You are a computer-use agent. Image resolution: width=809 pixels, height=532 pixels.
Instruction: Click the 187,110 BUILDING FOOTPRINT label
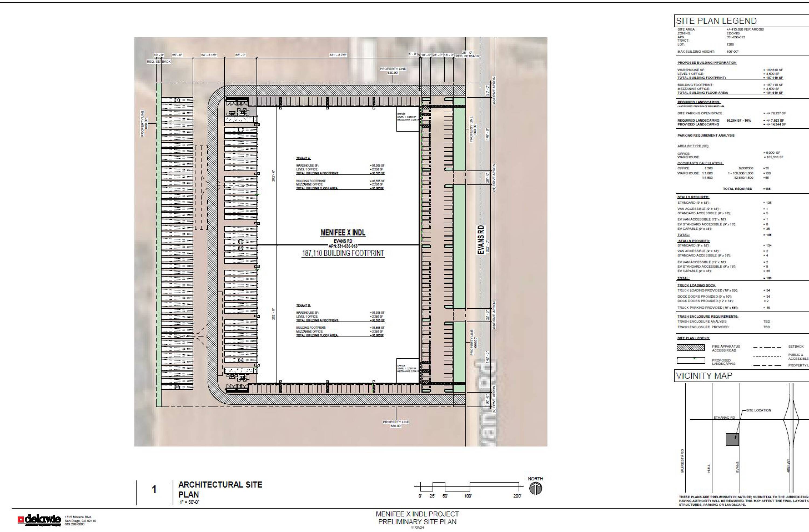[x=343, y=253]
